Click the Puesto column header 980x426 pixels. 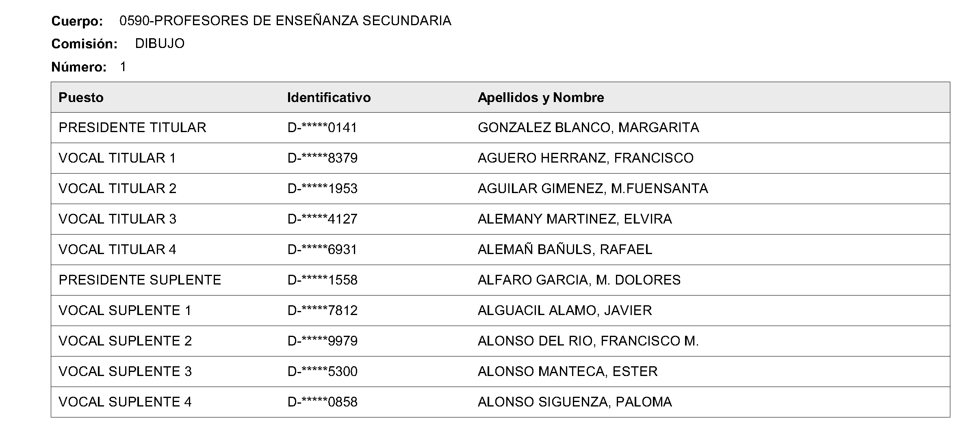point(81,98)
